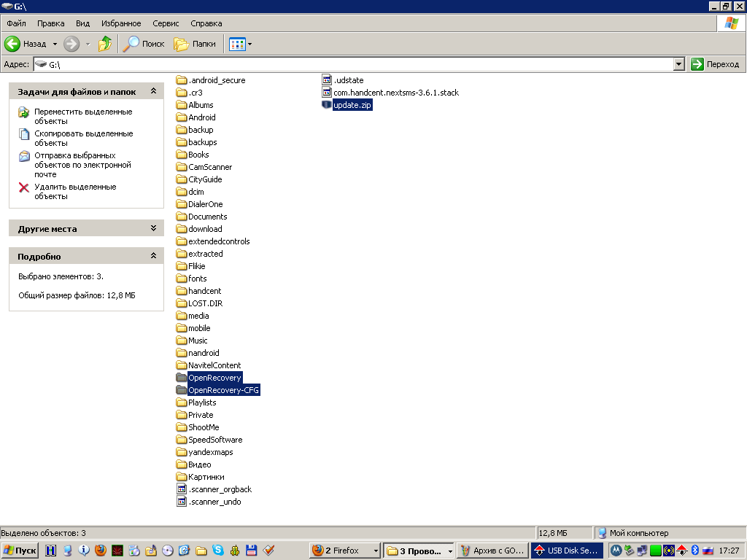Click Bluetooth icon in system tray
The height and width of the screenshot is (560, 747).
[694, 551]
